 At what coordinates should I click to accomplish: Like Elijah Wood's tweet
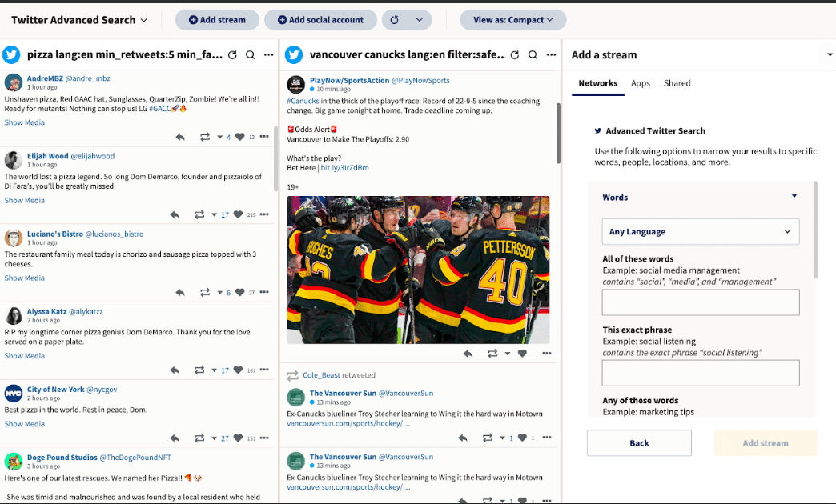[238, 214]
